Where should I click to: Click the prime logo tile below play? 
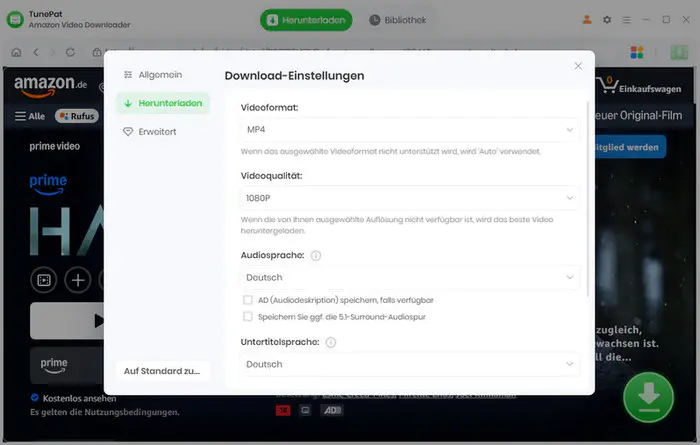pos(67,365)
